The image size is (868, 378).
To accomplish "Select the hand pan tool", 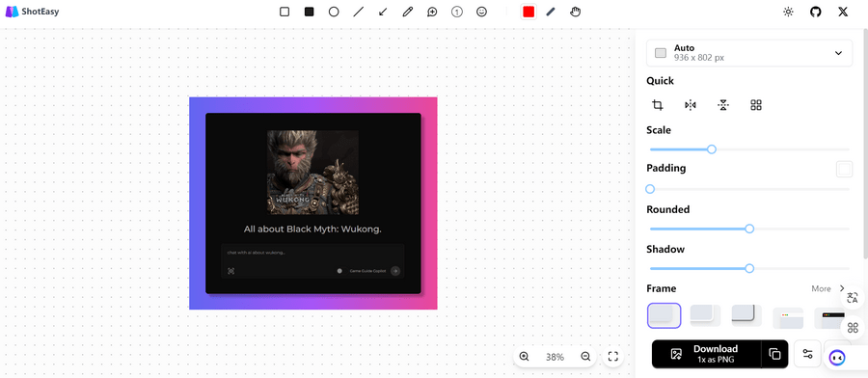I will pos(575,12).
